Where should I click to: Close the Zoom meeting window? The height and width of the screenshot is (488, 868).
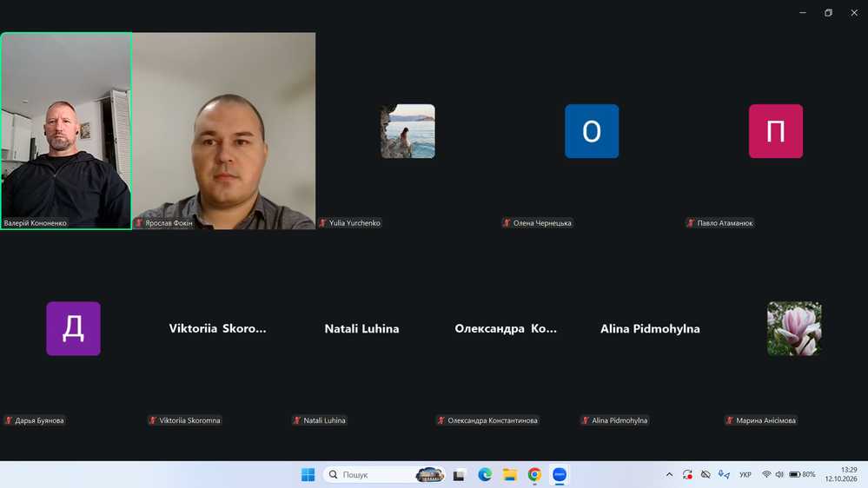pyautogui.click(x=854, y=12)
